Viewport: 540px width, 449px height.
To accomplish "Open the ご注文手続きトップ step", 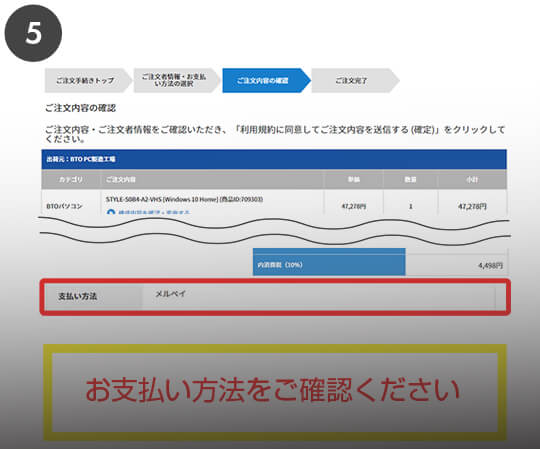I will pos(88,81).
